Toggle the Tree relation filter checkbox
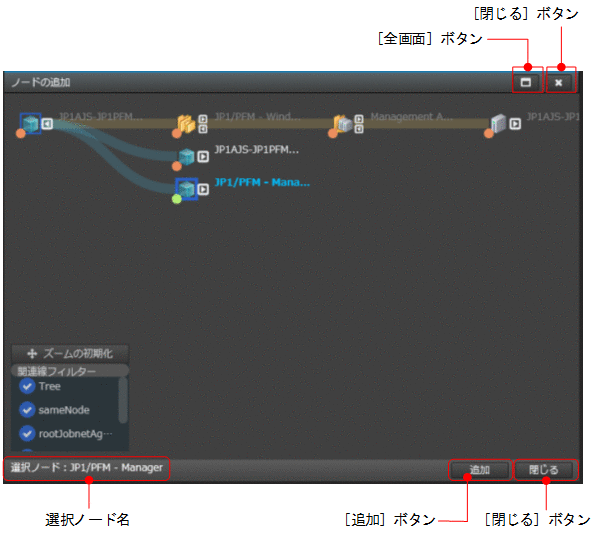Viewport: 599px width, 536px height. (x=27, y=386)
